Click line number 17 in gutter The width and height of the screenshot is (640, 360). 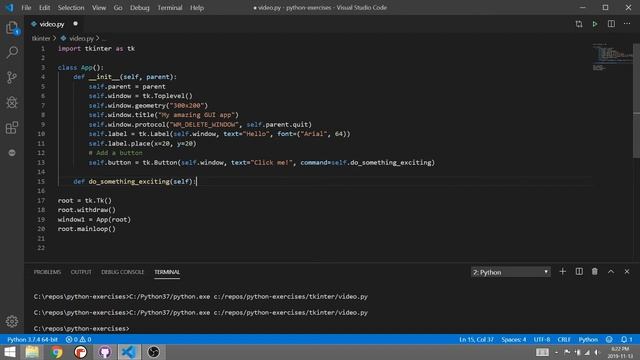pyautogui.click(x=41, y=200)
